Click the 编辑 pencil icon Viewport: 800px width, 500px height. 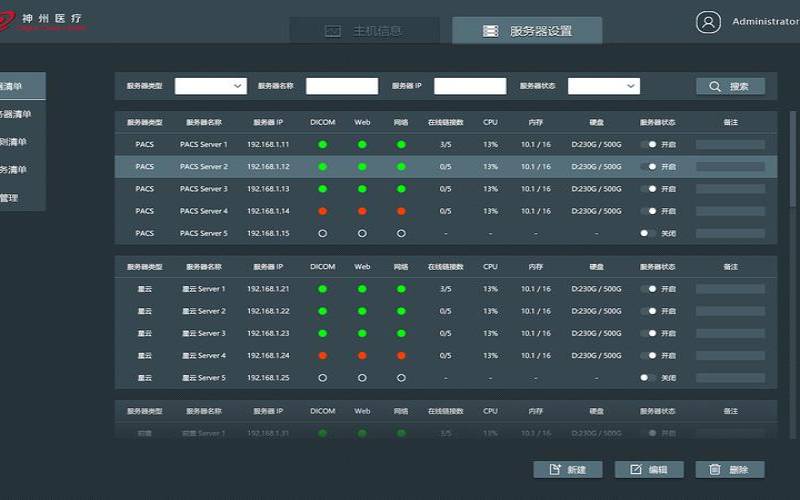pos(634,470)
